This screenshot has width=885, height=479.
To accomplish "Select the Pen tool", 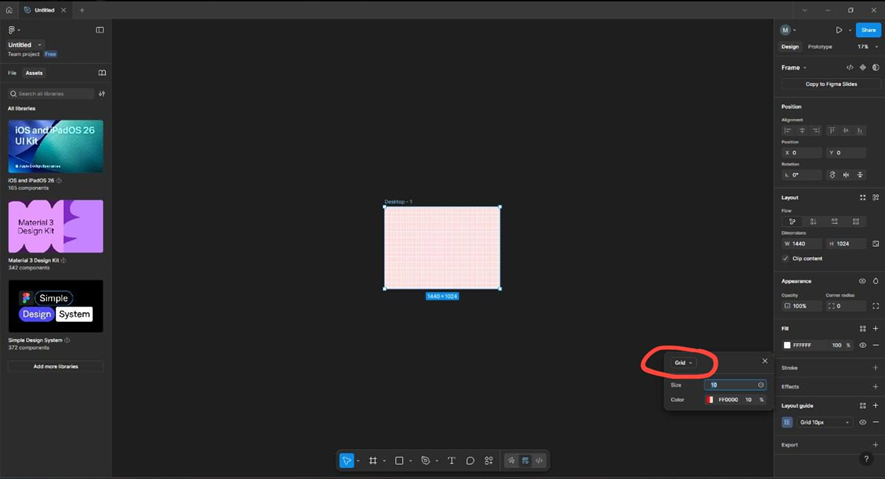I will tap(425, 460).
